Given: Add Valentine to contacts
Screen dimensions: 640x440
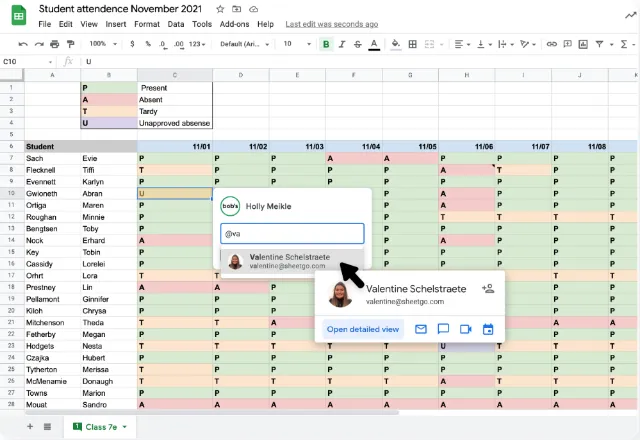Looking at the screenshot, I should (488, 289).
